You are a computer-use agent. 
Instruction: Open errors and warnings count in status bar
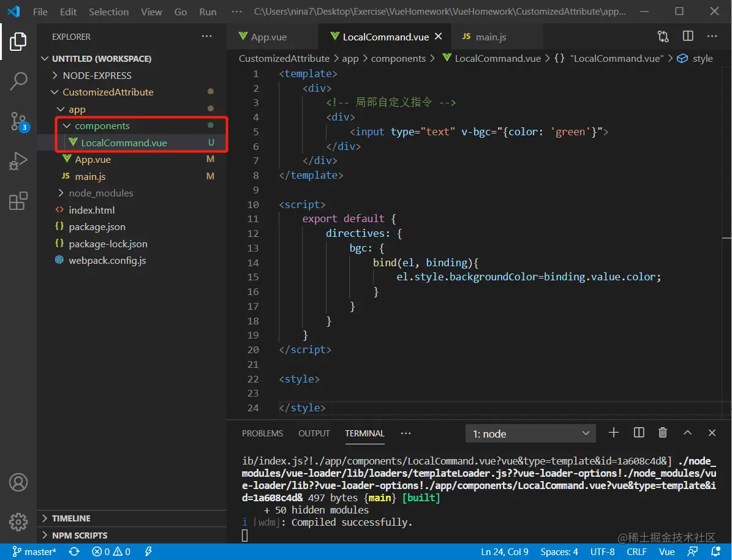coord(111,552)
